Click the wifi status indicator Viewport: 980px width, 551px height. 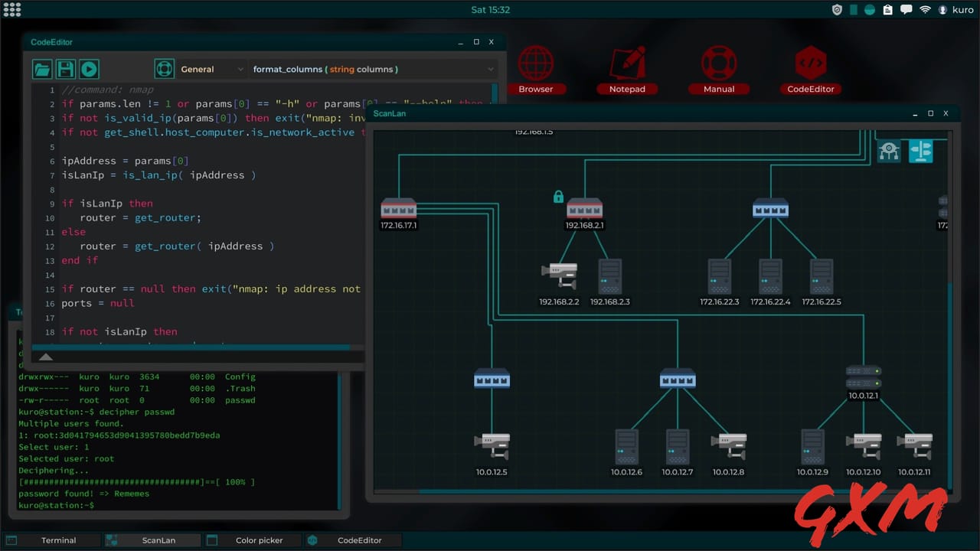coord(924,9)
